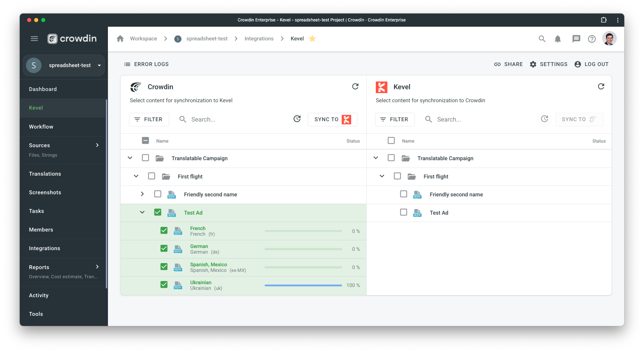The image size is (644, 352).
Task: Open the user profile avatar
Action: coord(610,39)
